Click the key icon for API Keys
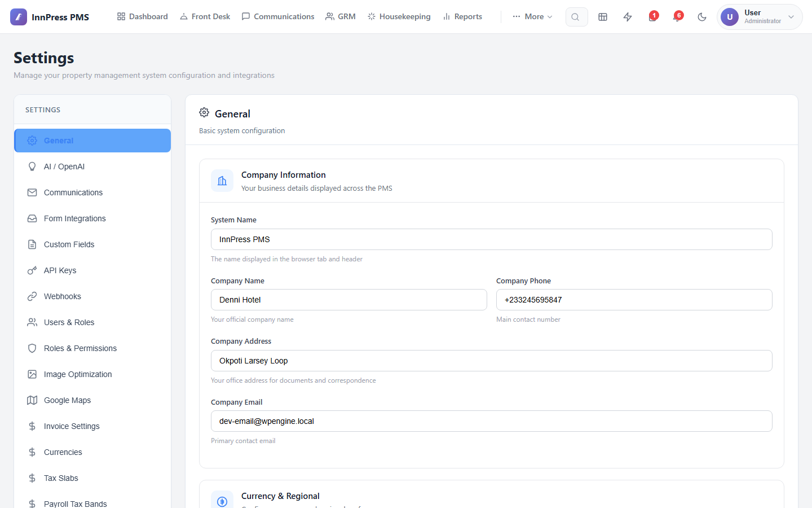 pyautogui.click(x=32, y=270)
